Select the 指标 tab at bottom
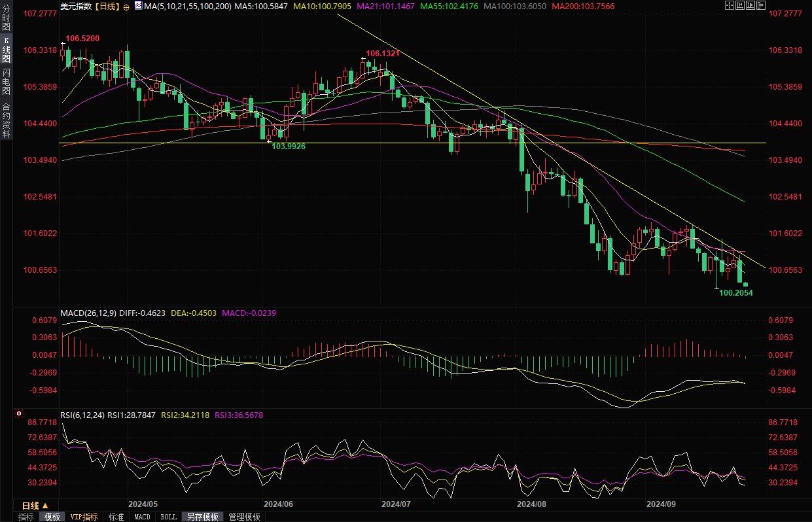Viewport: 812px width, 522px height. coord(26,517)
